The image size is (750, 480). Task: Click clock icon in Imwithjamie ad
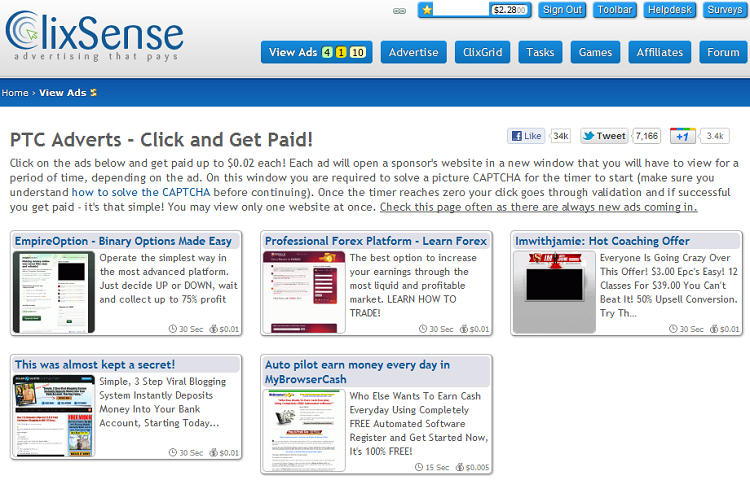[673, 329]
